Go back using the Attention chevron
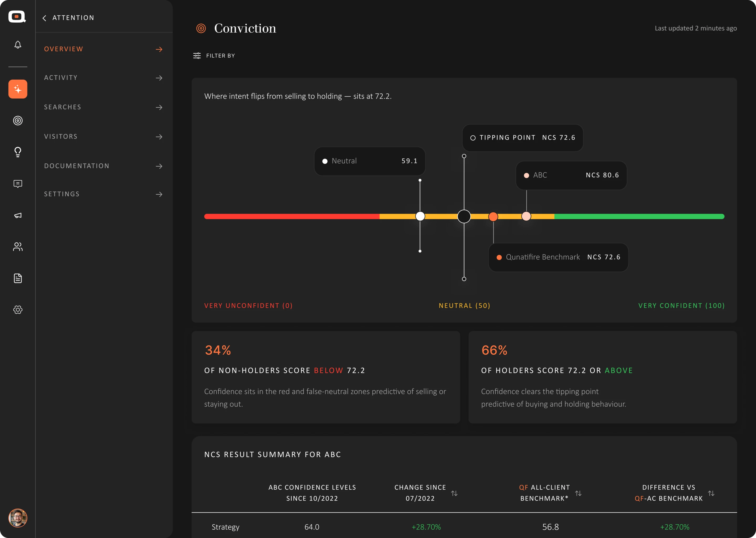The width and height of the screenshot is (756, 538). [44, 18]
